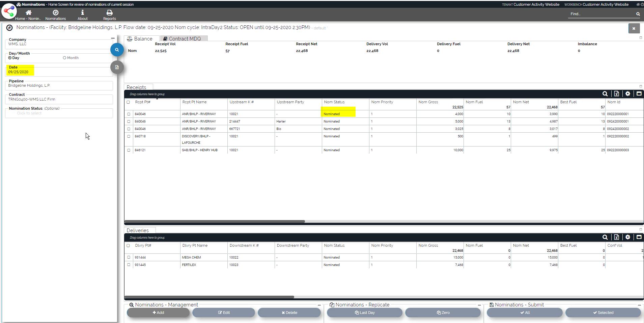Select all receipts with header checkbox

[x=128, y=102]
